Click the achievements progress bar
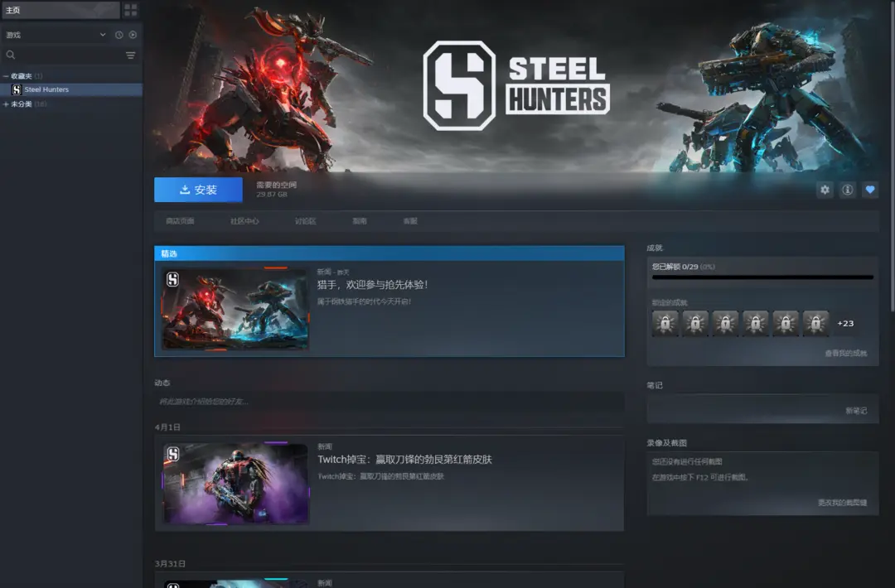 point(762,277)
